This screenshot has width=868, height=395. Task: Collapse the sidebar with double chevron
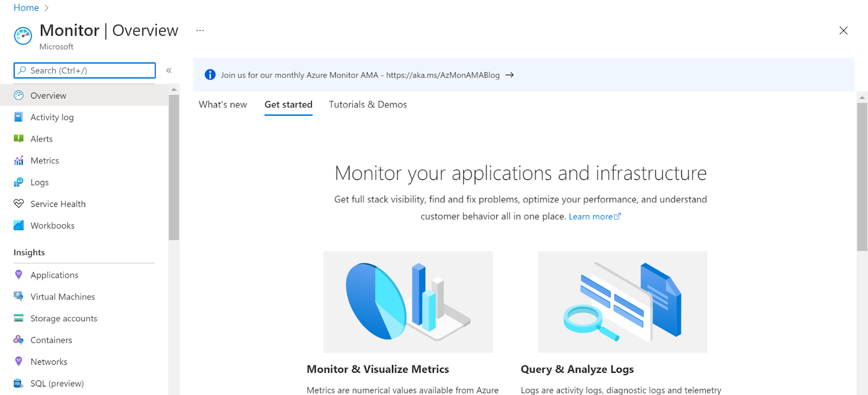(x=169, y=70)
